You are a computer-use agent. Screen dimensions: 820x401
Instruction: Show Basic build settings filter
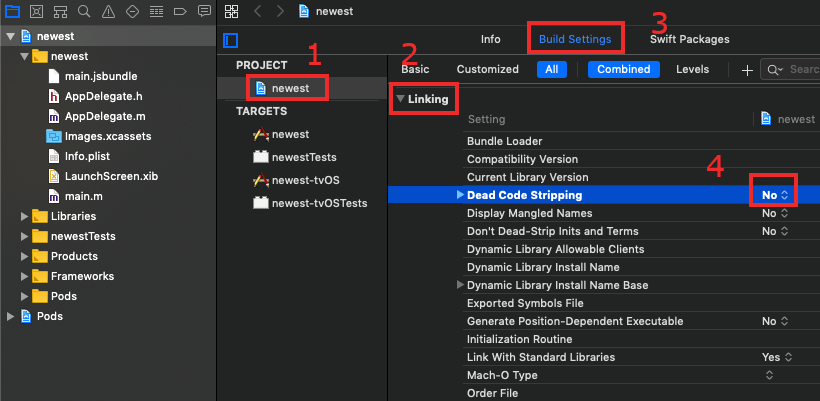(x=415, y=70)
